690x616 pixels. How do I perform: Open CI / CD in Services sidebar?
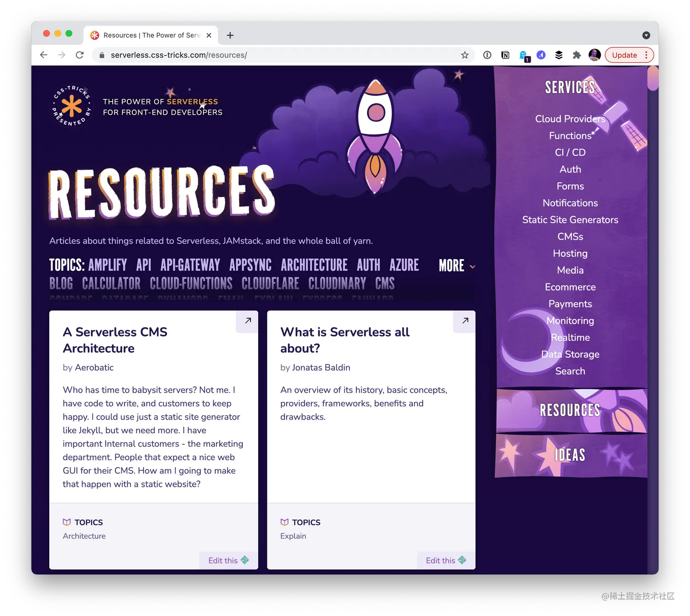(x=570, y=153)
